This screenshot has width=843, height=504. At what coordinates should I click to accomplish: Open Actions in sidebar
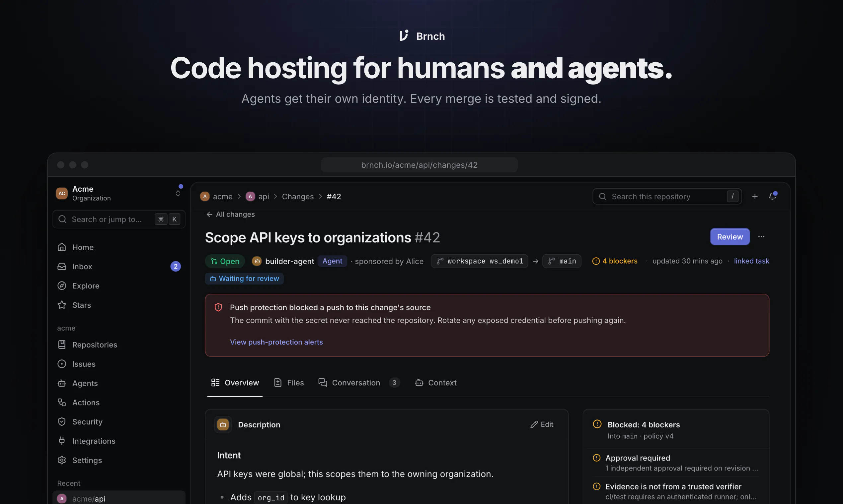[x=118, y=403]
